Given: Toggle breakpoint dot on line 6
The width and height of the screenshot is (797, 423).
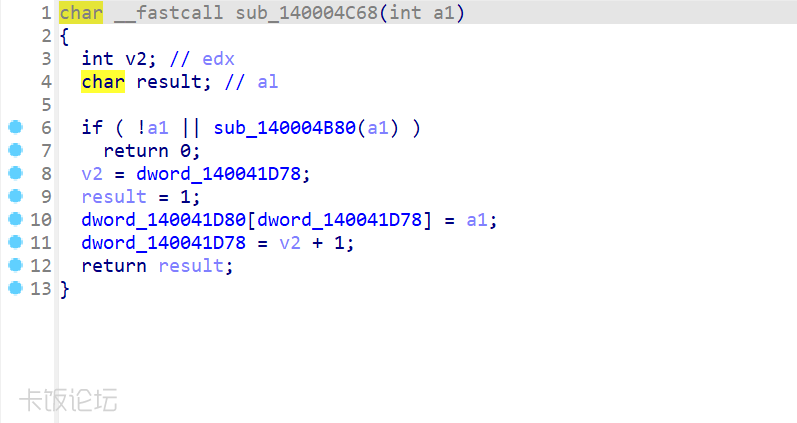Looking at the screenshot, I should click(15, 127).
